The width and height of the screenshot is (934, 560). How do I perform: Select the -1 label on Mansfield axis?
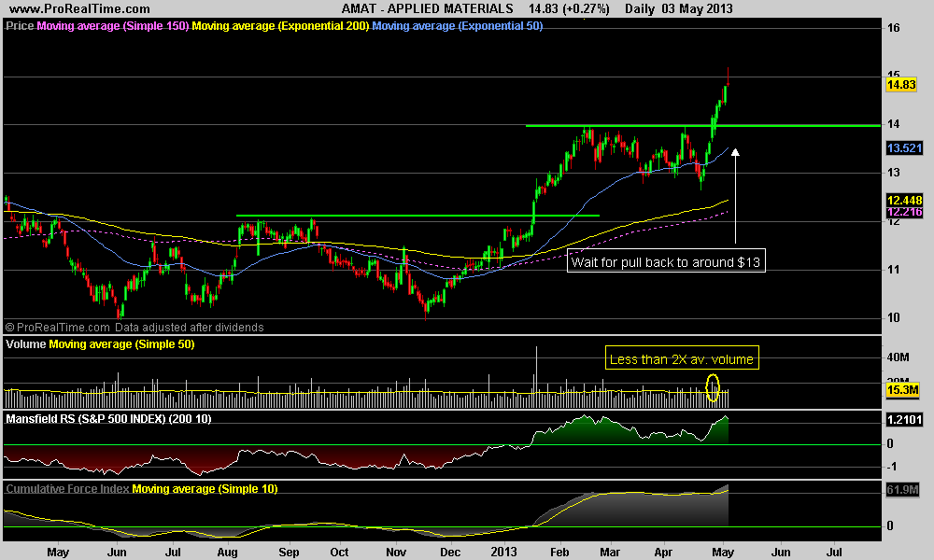(x=891, y=467)
